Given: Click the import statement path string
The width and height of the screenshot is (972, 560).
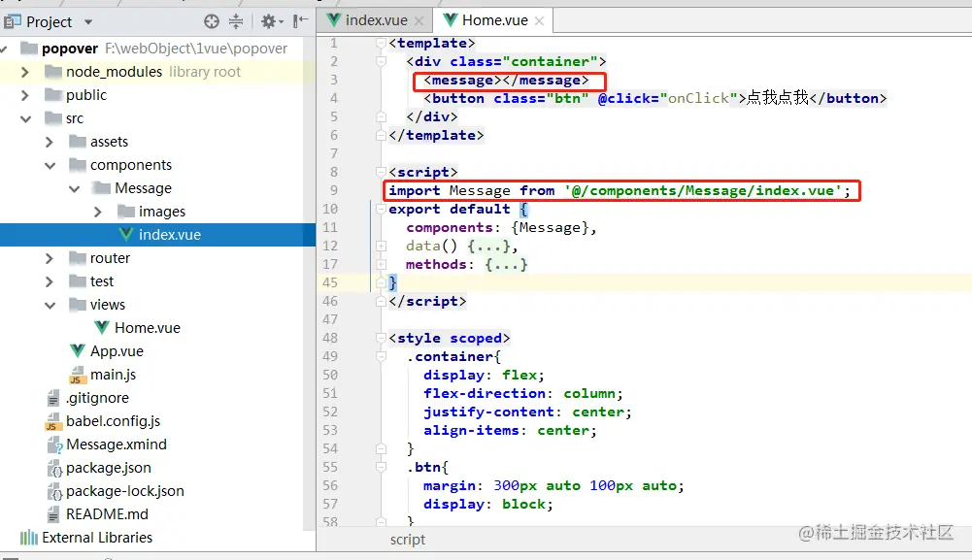Looking at the screenshot, I should 702,190.
